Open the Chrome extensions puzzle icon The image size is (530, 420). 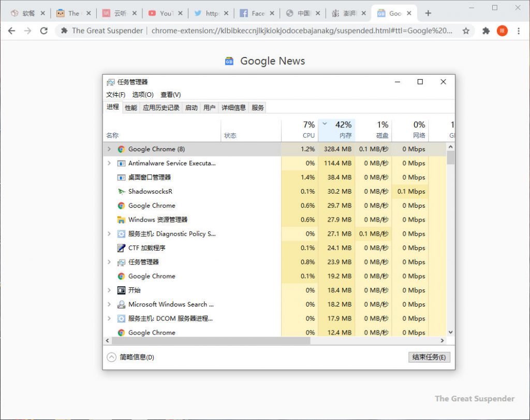pos(485,31)
